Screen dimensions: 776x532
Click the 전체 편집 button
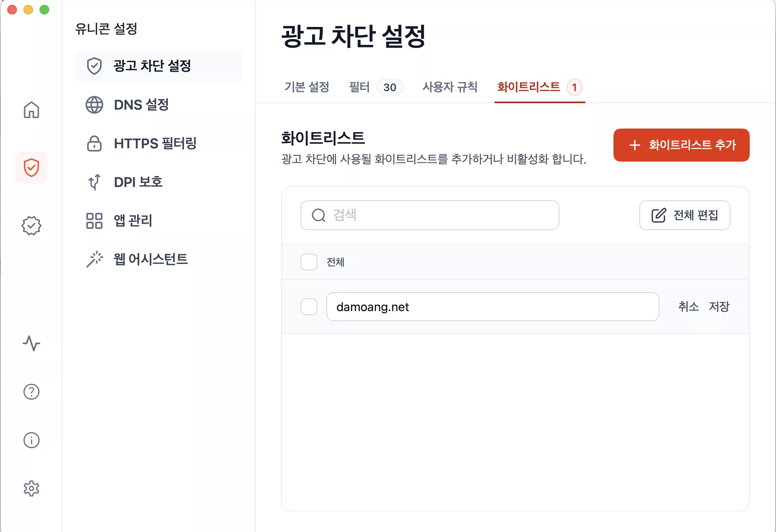pos(685,215)
